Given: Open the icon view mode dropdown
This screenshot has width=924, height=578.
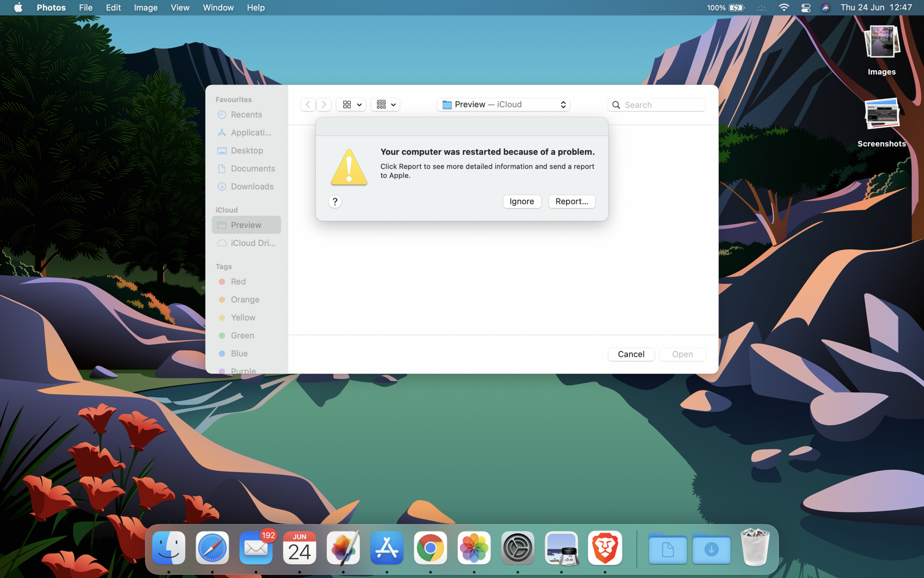Looking at the screenshot, I should 351,105.
